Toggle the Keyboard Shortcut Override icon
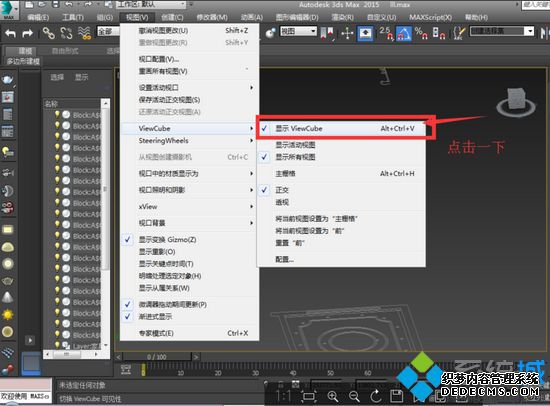The height and width of the screenshot is (406, 550). click(365, 33)
